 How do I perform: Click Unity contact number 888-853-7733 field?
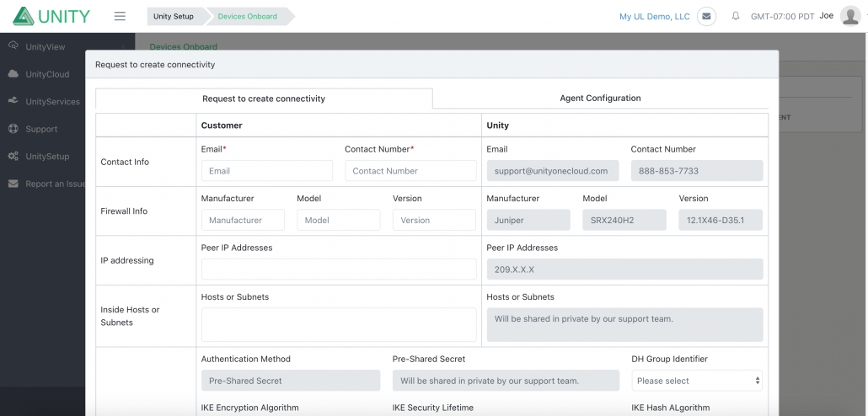[x=697, y=171]
